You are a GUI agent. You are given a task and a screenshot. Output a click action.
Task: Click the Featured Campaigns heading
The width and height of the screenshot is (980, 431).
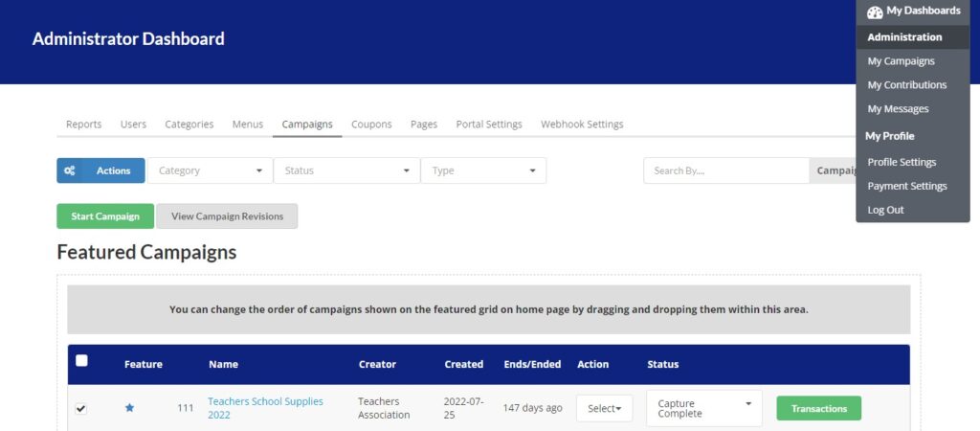(146, 252)
